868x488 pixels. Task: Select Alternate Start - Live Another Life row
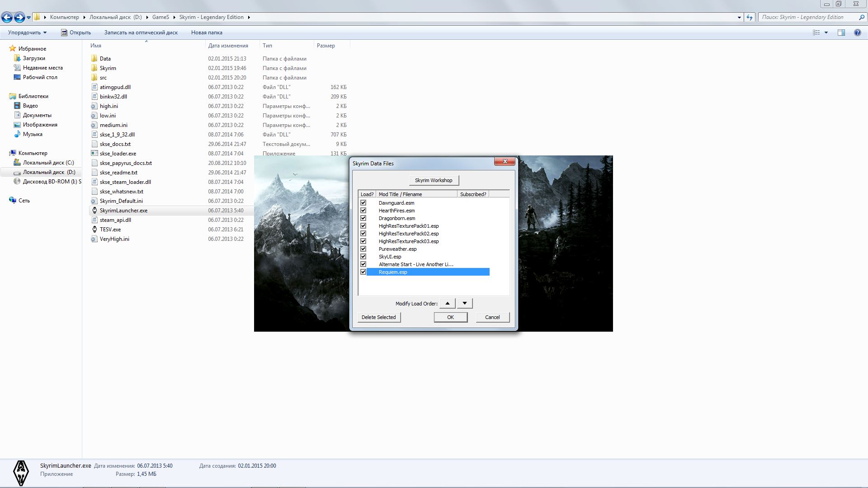425,264
